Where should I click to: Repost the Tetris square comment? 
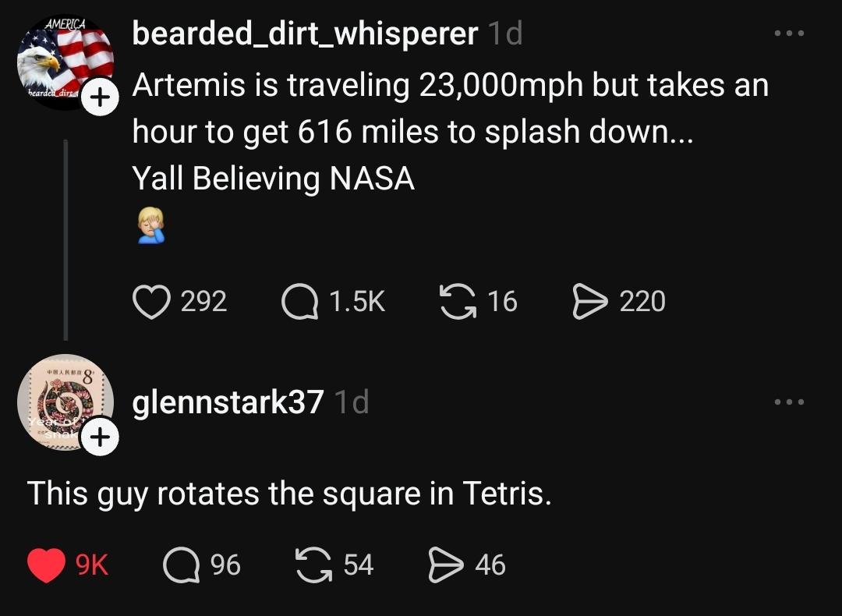coord(310,565)
